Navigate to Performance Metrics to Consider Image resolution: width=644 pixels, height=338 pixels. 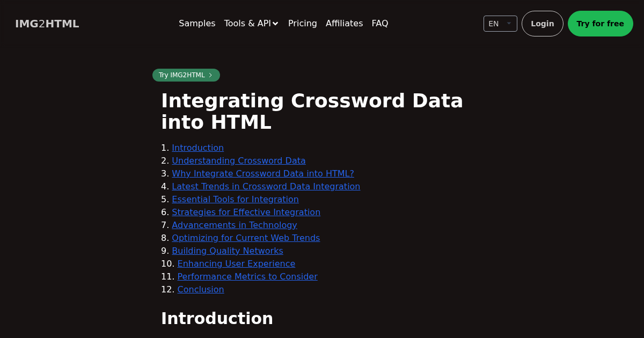coord(247,277)
